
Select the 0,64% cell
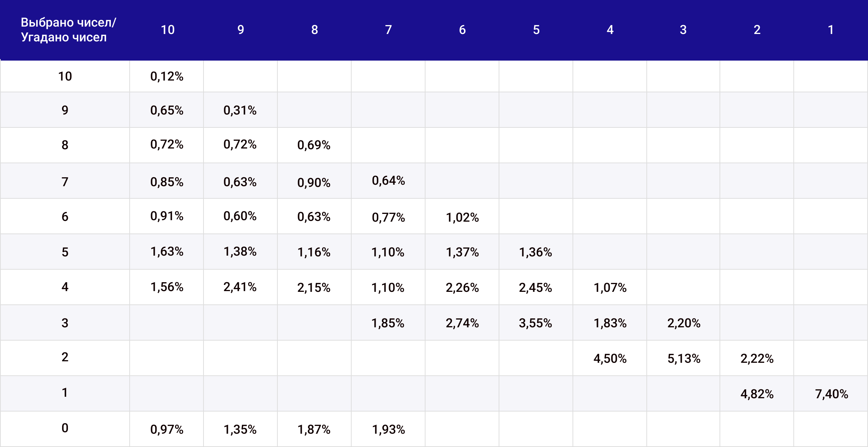(388, 181)
